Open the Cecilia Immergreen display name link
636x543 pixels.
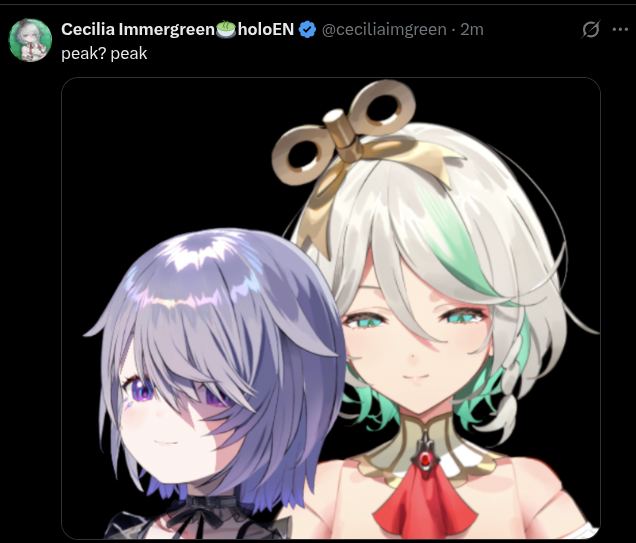[x=138, y=29]
